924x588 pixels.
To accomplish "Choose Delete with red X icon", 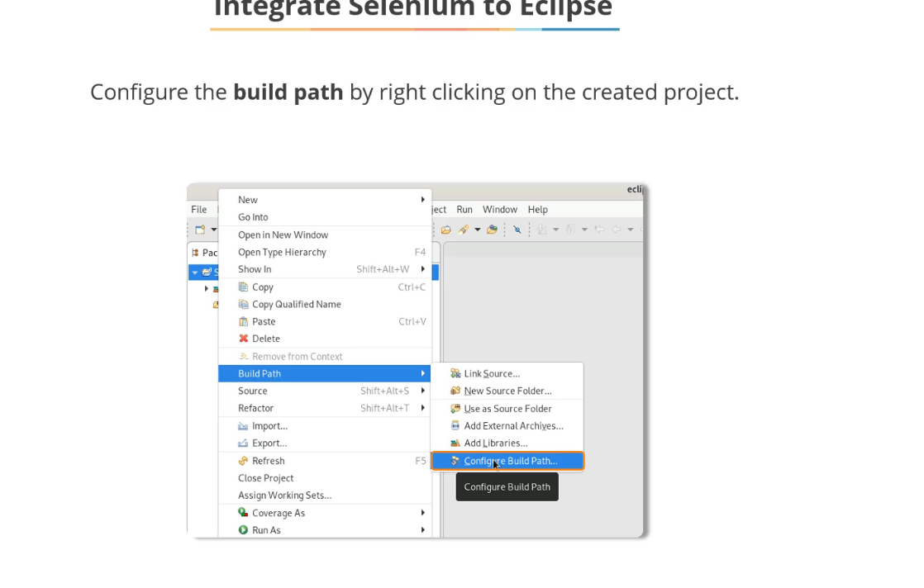I will pos(325,339).
